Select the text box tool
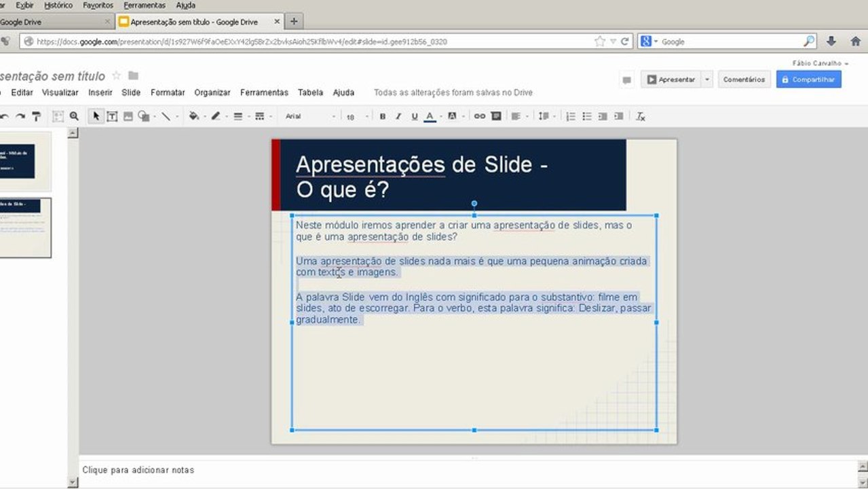 [x=112, y=116]
